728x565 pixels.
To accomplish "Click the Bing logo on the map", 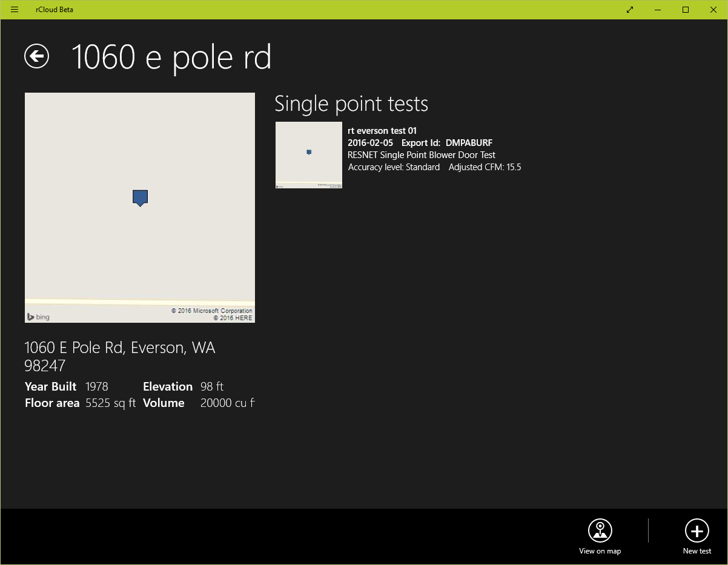I will click(38, 317).
